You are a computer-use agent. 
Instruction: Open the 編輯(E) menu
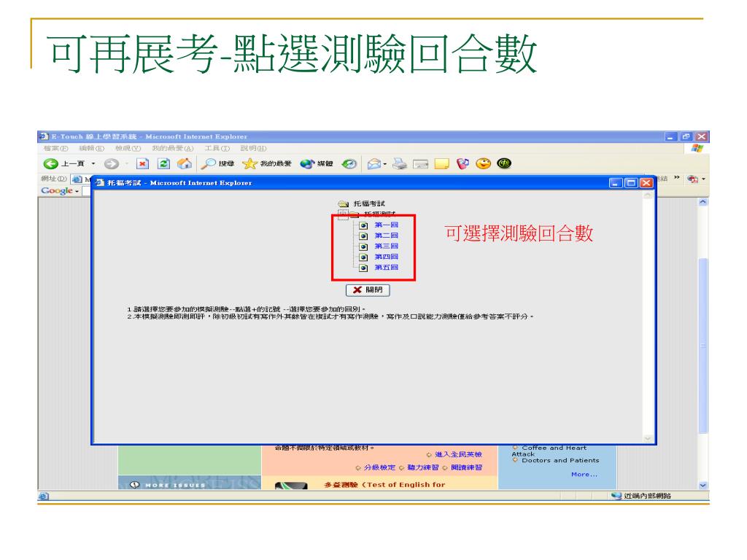(91, 149)
